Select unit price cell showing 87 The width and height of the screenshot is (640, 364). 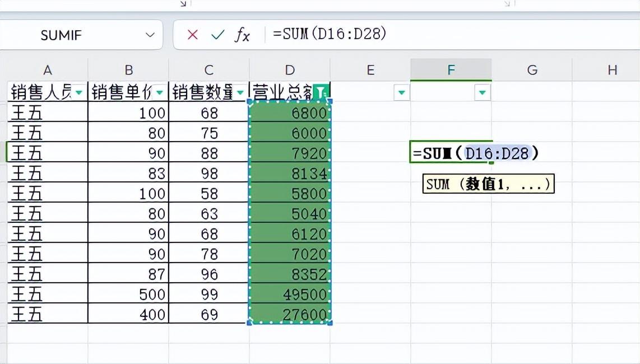pyautogui.click(x=128, y=273)
